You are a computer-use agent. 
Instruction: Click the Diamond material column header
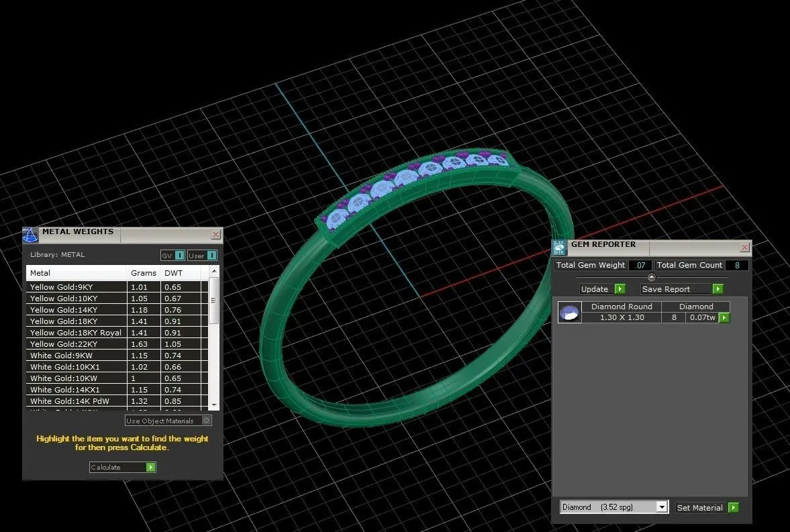696,307
